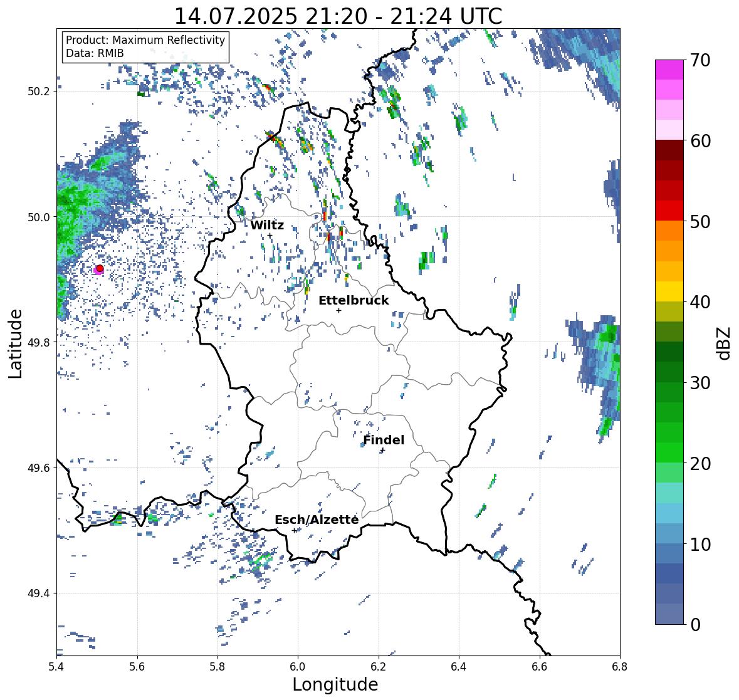This screenshot has height=700, width=739.
Task: Click the 6.4 longitude tick label
Action: pos(459,667)
